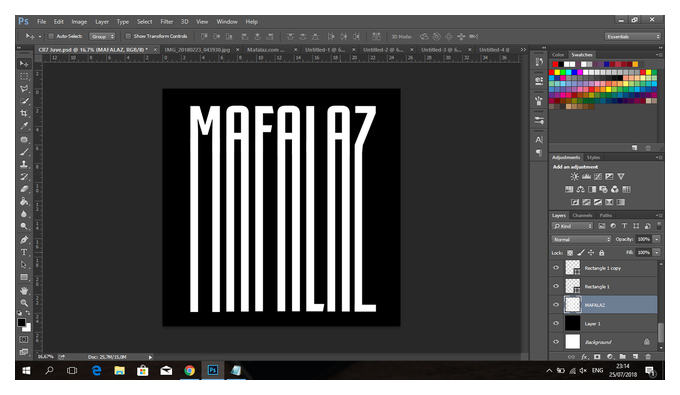
Task: Enable the Auto-Select checkbox
Action: pos(51,36)
